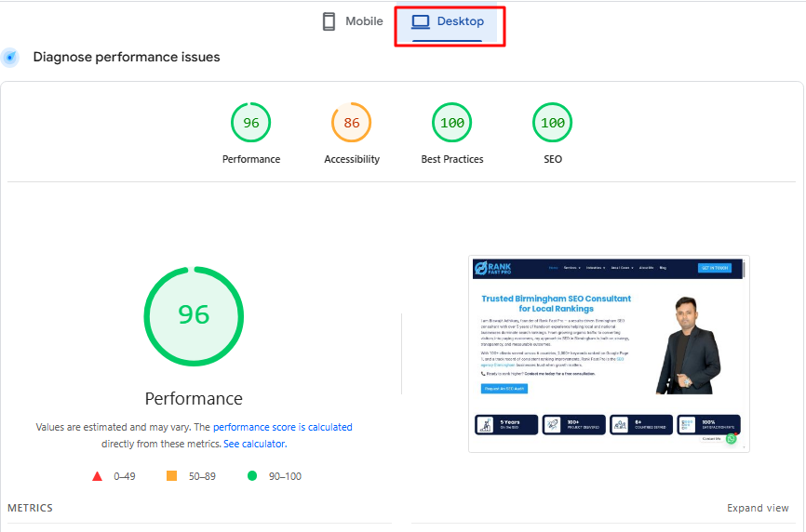Click the '50–89' legend text
The width and height of the screenshot is (806, 532).
[x=202, y=476]
